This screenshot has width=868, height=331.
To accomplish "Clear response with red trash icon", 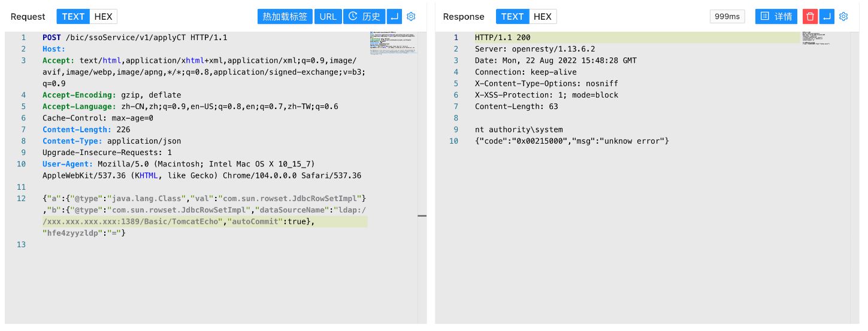I will point(810,17).
